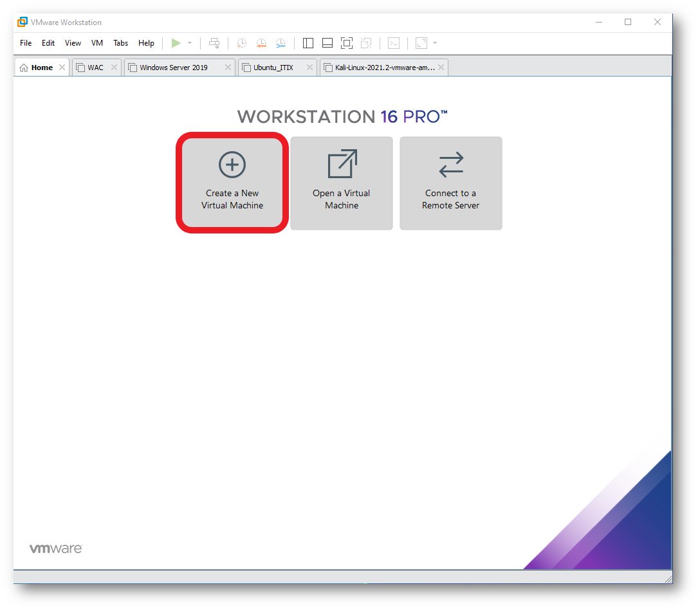Toggle the thumbnail bar view icon
Viewport: 700px width, 611px height.
[x=327, y=43]
